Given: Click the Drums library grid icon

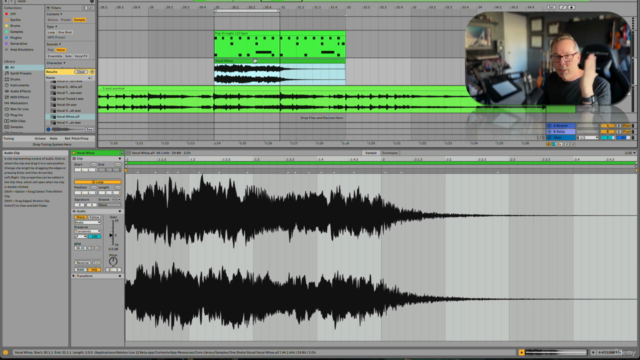Looking at the screenshot, I should point(7,79).
